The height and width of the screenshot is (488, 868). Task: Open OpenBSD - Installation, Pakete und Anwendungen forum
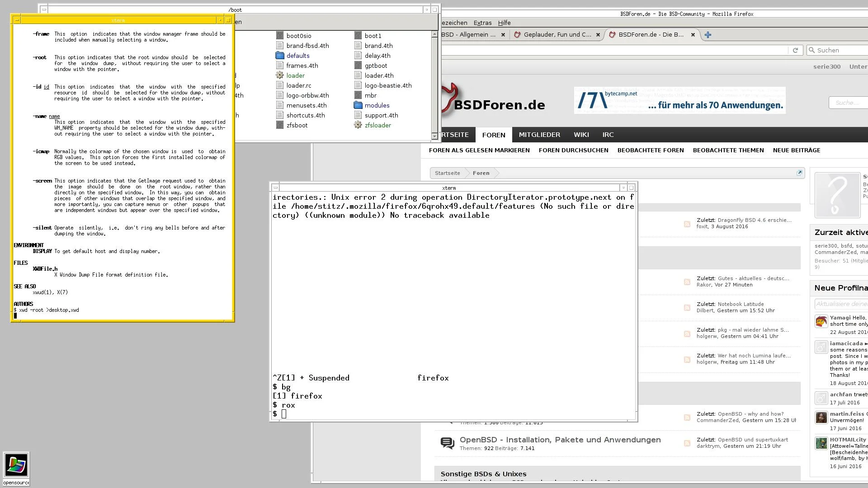(x=560, y=440)
